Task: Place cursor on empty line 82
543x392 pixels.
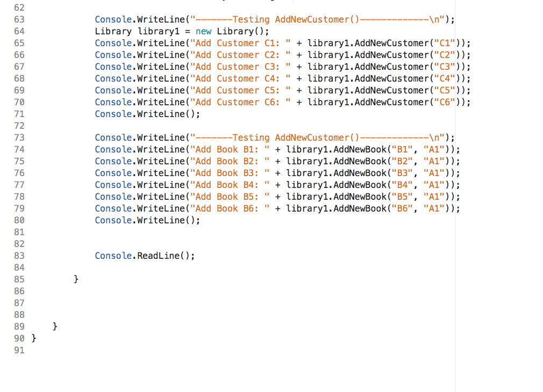Action: point(108,244)
